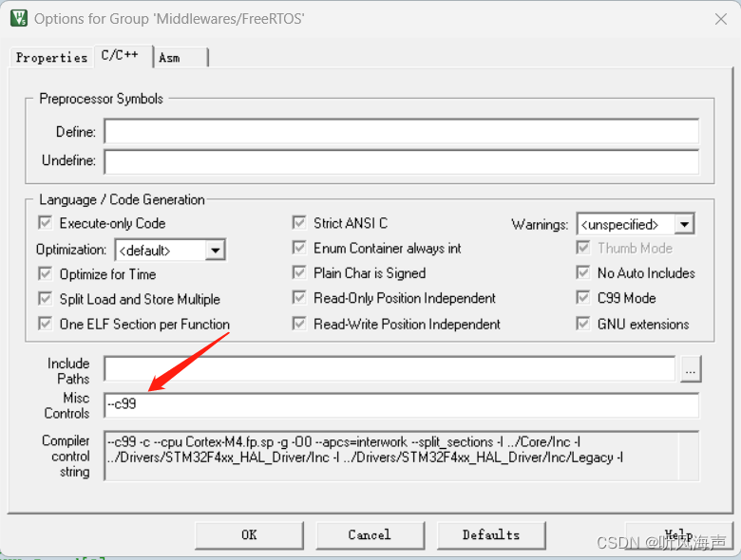Click the Compiler control string box
The width and height of the screenshot is (741, 560).
[x=401, y=457]
